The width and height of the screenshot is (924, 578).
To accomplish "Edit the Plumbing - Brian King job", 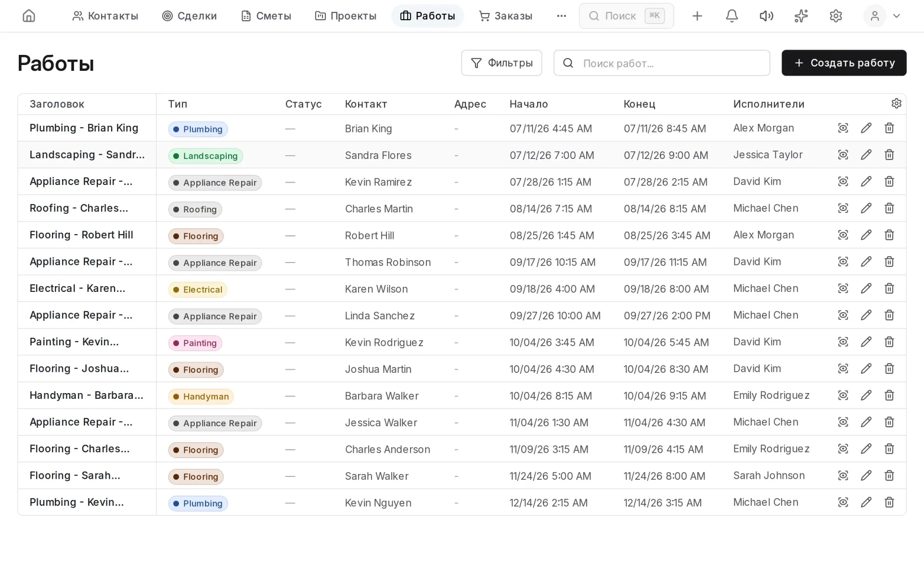I will click(x=866, y=128).
